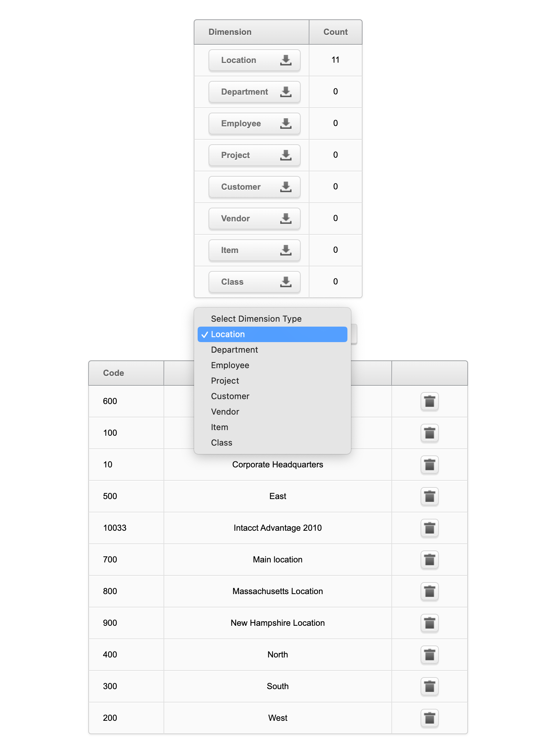Choose Employee in the dropdown list
This screenshot has height=756, width=557.
click(x=230, y=365)
